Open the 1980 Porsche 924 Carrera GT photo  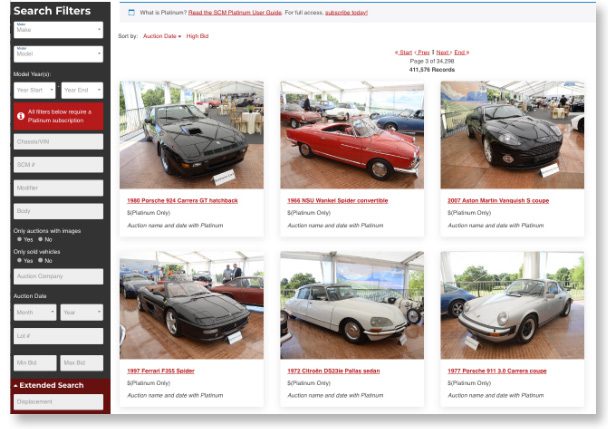tap(191, 134)
